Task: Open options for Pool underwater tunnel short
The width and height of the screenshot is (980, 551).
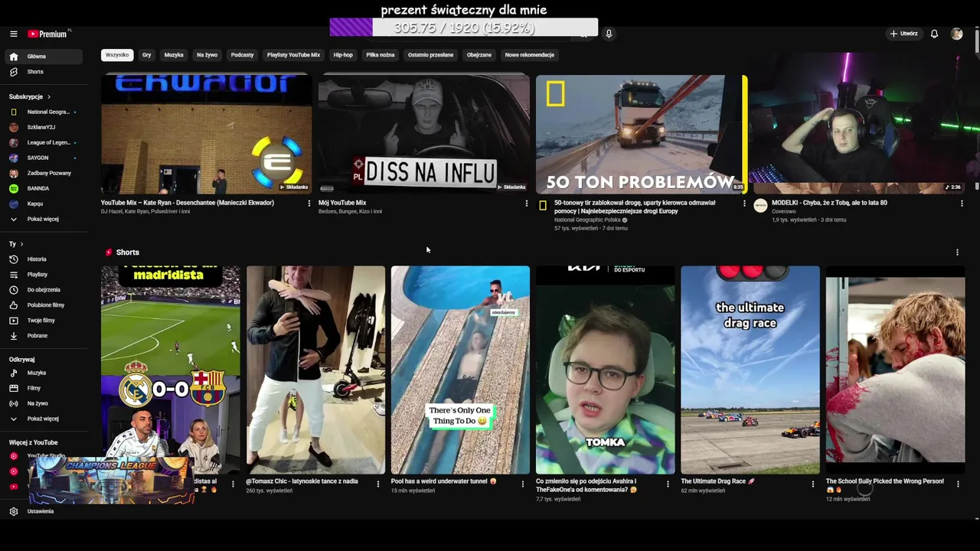Action: point(523,484)
